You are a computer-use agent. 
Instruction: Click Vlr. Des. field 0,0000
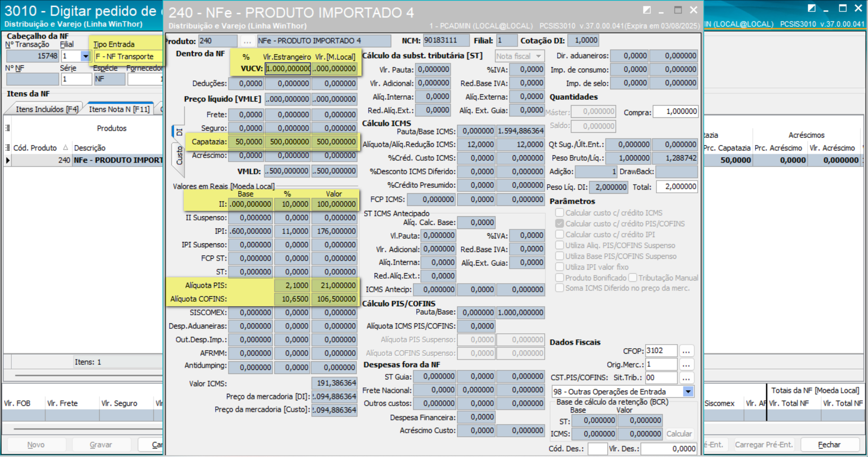[x=669, y=448]
